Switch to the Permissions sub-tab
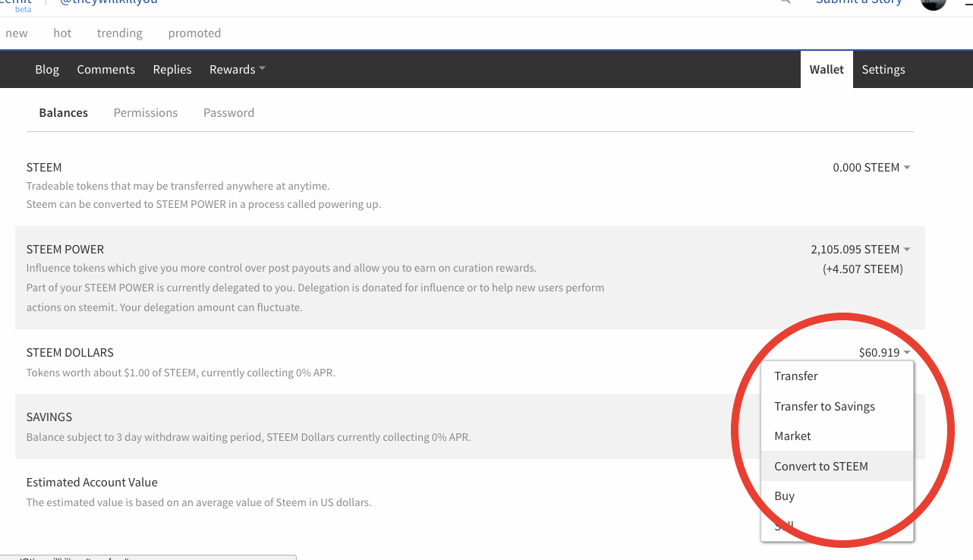The height and width of the screenshot is (560, 973). [x=146, y=112]
